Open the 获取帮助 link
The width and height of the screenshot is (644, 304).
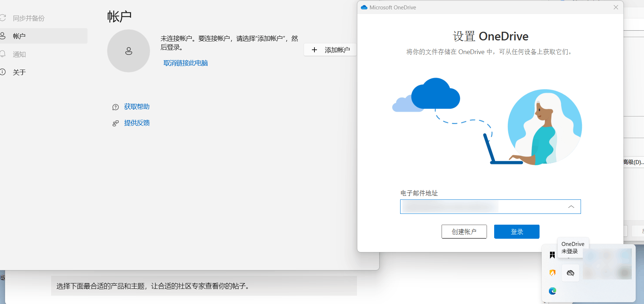point(137,107)
